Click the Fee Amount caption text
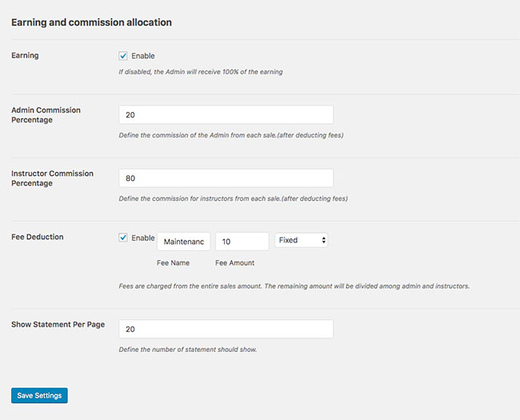The image size is (520, 420). (x=235, y=262)
